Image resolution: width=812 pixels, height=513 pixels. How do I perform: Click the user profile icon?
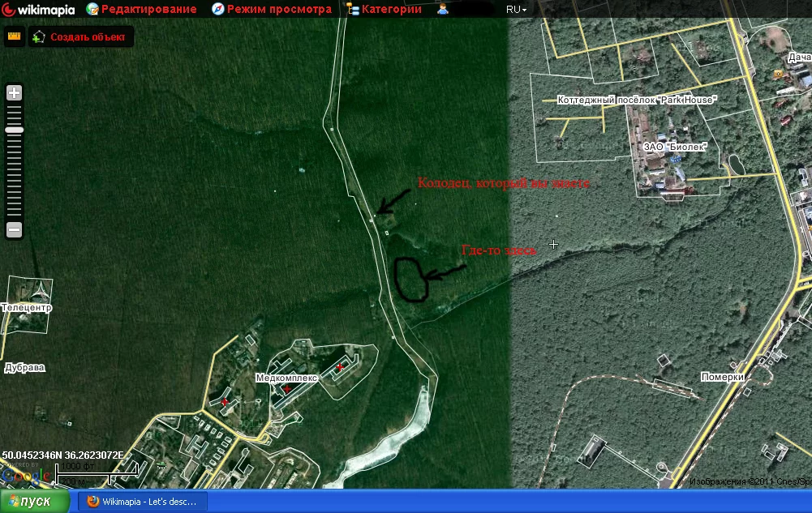(x=442, y=9)
